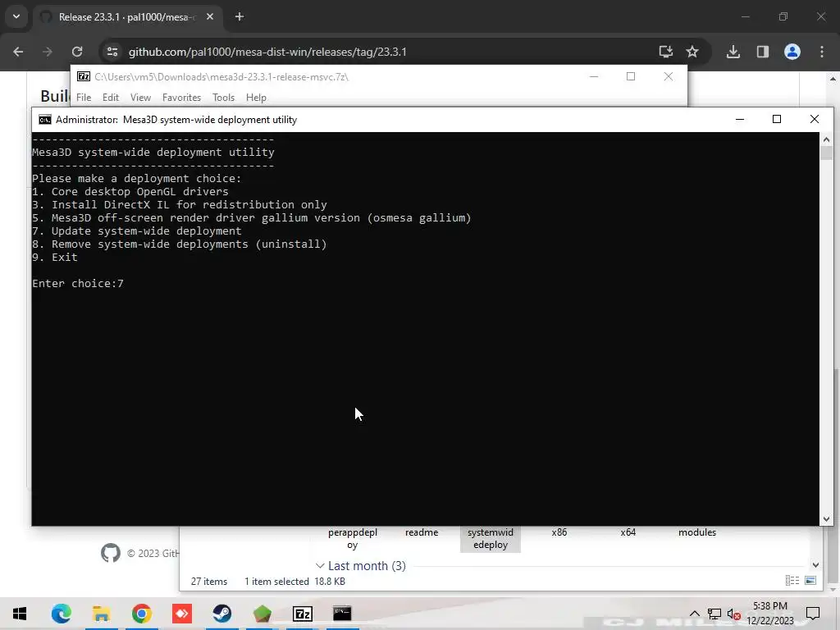
Task: Go forward in Chrome history
Action: pyautogui.click(x=48, y=52)
